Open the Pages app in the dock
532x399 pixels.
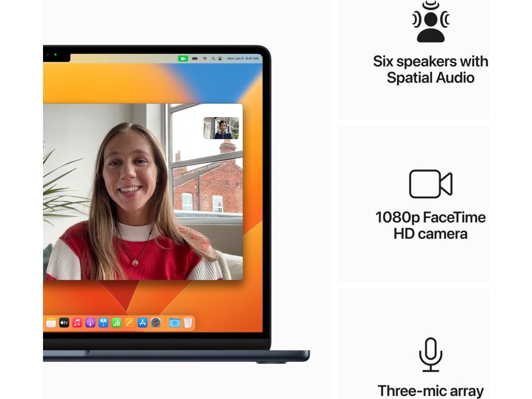(129, 323)
